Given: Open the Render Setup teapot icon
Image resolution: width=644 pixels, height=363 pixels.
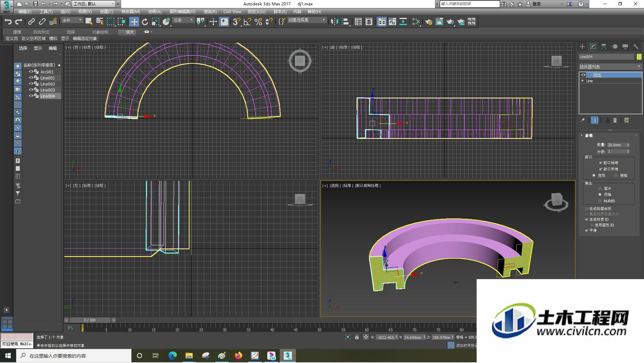Looking at the screenshot, I should click(x=429, y=22).
